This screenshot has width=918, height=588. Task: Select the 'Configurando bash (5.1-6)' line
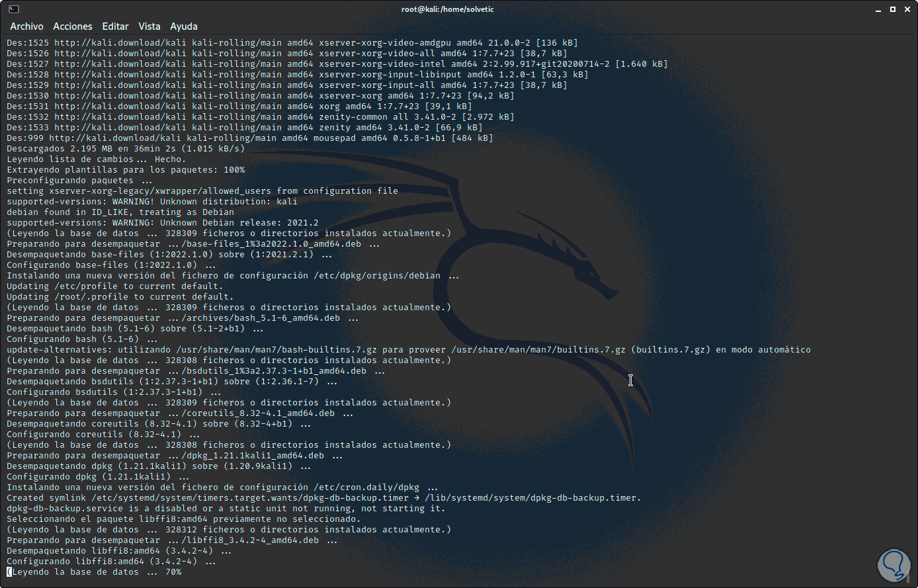click(x=82, y=339)
